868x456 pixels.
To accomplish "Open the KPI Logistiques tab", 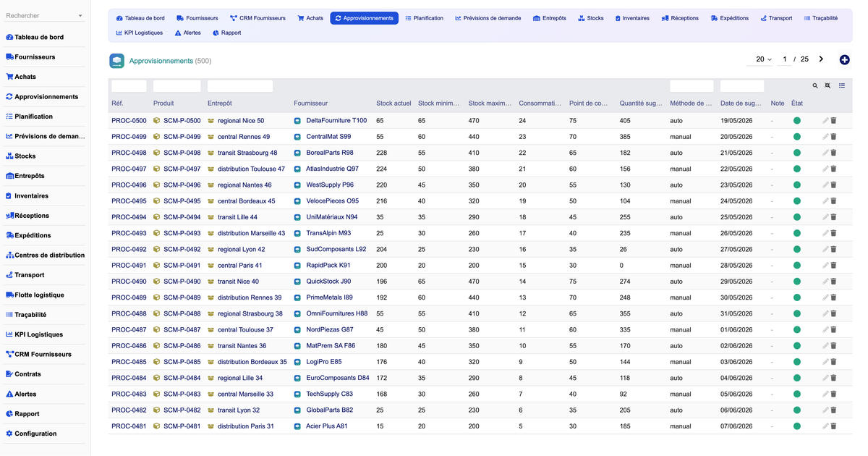I will [x=140, y=33].
